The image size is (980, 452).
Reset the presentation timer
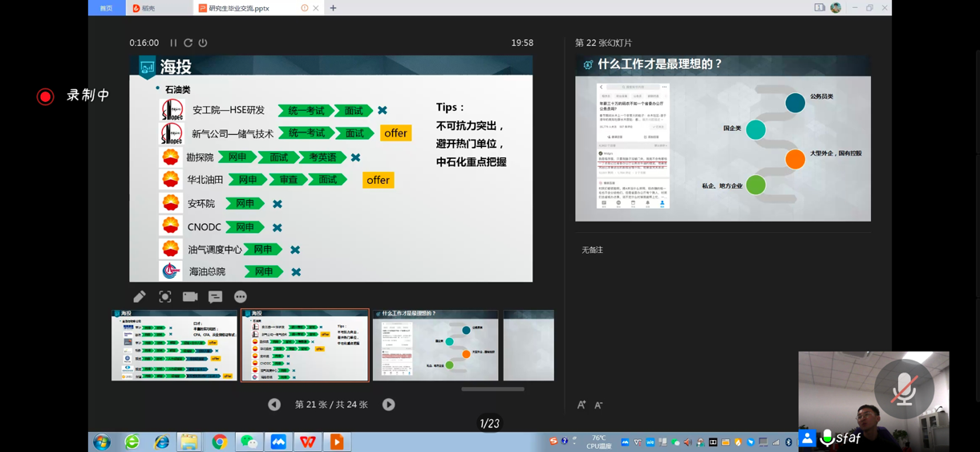[188, 43]
